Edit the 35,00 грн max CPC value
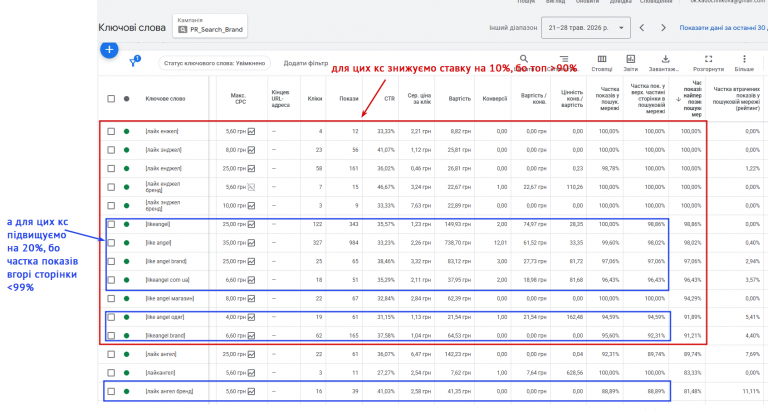The image size is (768, 410). 235,243
